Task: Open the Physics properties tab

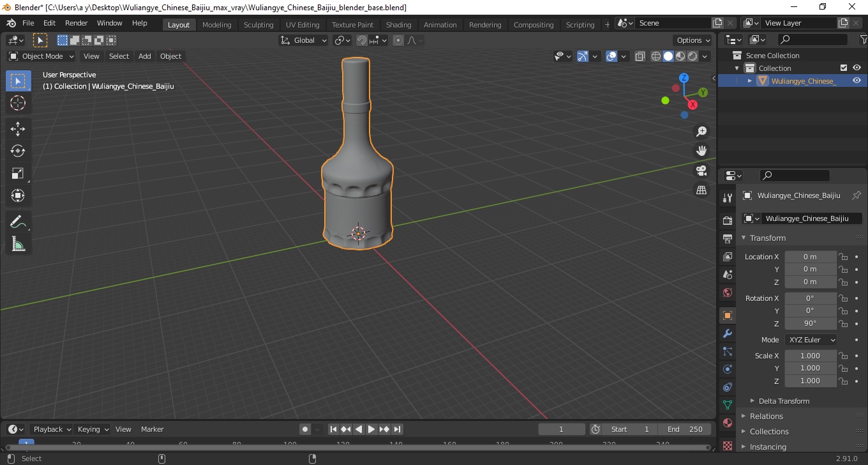Action: point(728,369)
